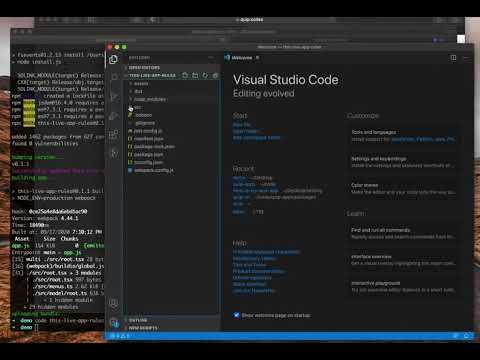Click the Color theme card
Screen dimensions: 480x360
403,189
